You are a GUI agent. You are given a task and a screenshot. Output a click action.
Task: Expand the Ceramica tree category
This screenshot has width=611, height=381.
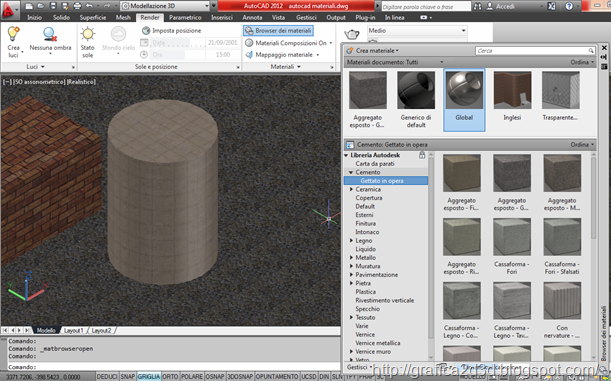(351, 189)
